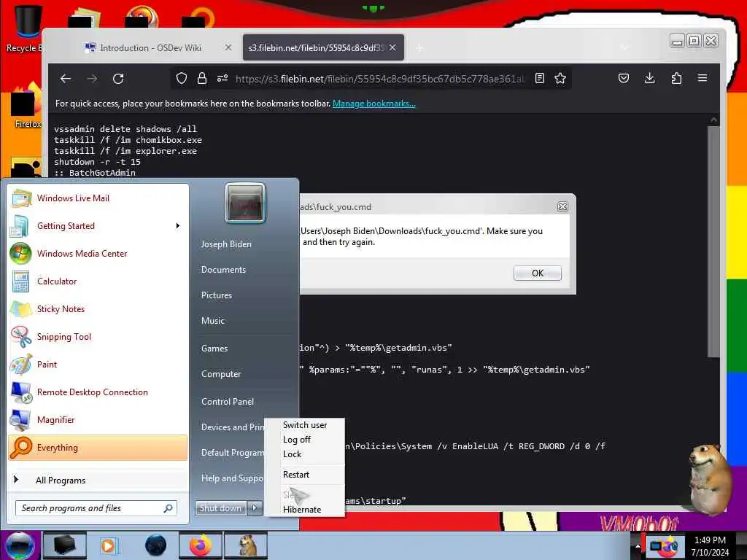The width and height of the screenshot is (747, 560).
Task: Switch to Introduction - OSDev Wiki tab
Action: [x=150, y=47]
